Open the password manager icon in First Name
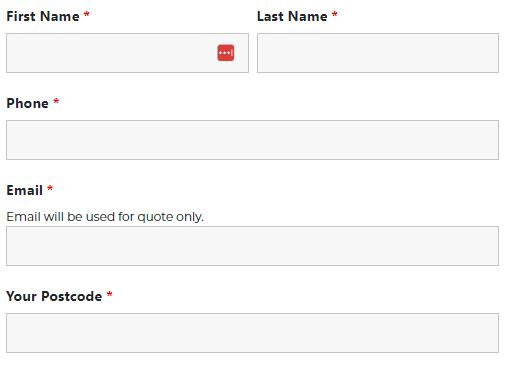507x377 pixels. (226, 53)
